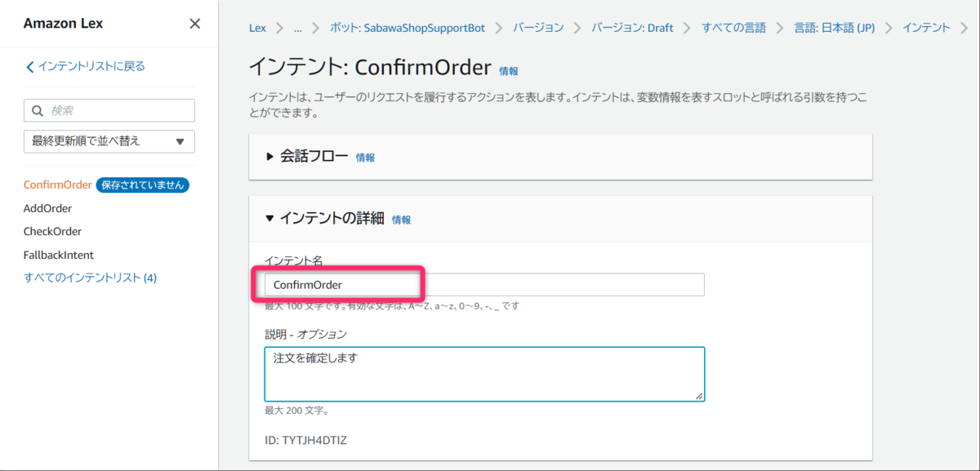Click the back chevron beside インテントリストに戻る
The width and height of the screenshot is (980, 471).
click(x=30, y=66)
